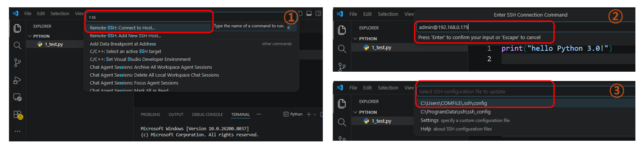Expand more panel views ellipsis beside TERMINAL

pos(259,114)
